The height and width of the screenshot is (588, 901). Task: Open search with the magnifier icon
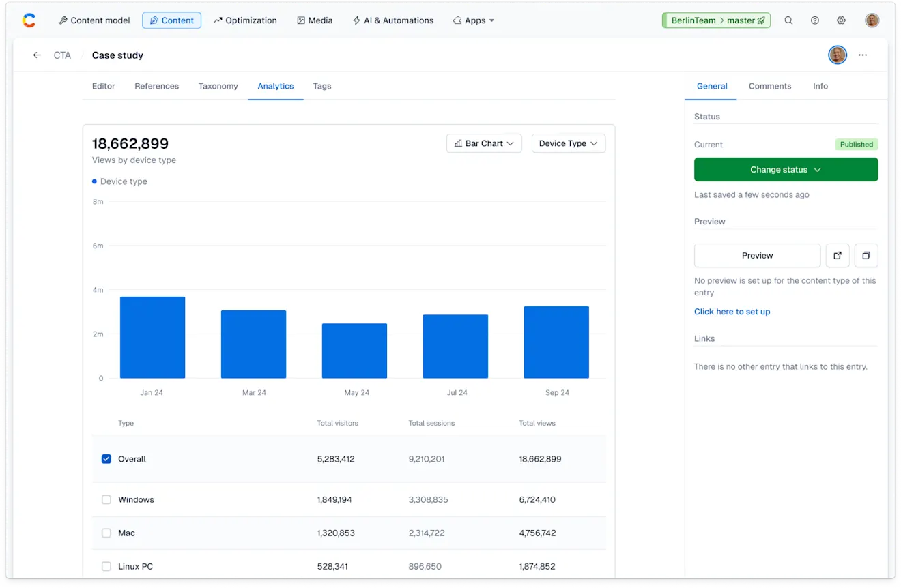coord(788,20)
